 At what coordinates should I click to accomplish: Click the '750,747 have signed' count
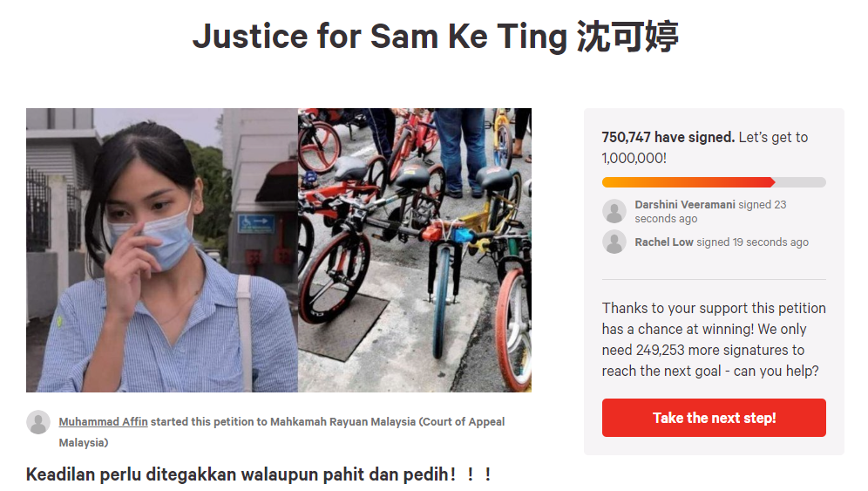pyautogui.click(x=668, y=137)
